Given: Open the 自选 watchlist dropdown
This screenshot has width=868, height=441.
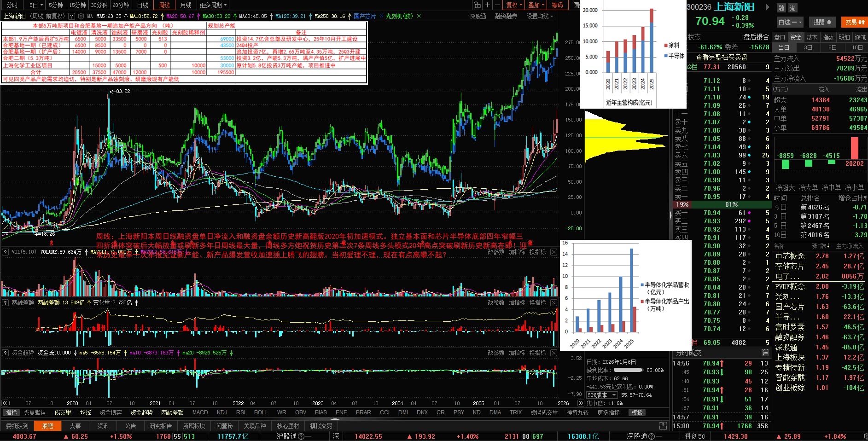Looking at the screenshot, I should click(790, 22).
